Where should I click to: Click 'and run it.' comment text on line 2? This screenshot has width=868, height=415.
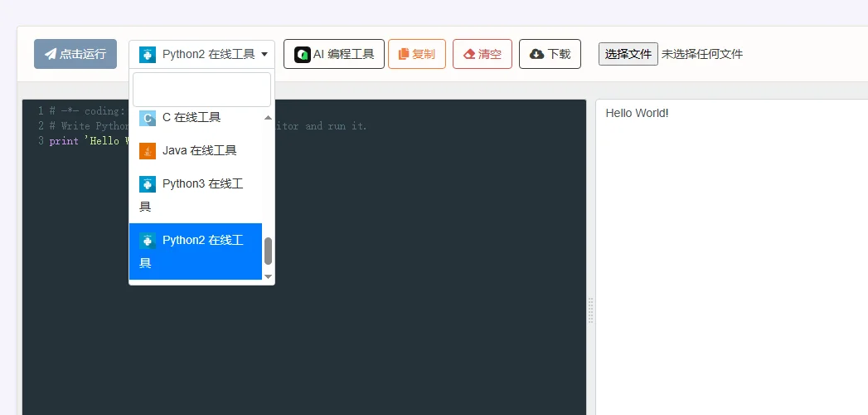click(x=336, y=126)
